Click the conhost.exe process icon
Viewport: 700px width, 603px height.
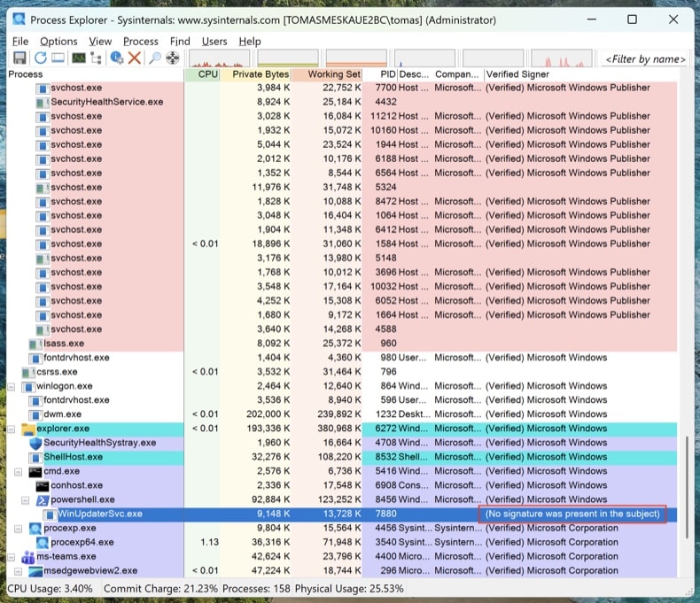pos(43,486)
